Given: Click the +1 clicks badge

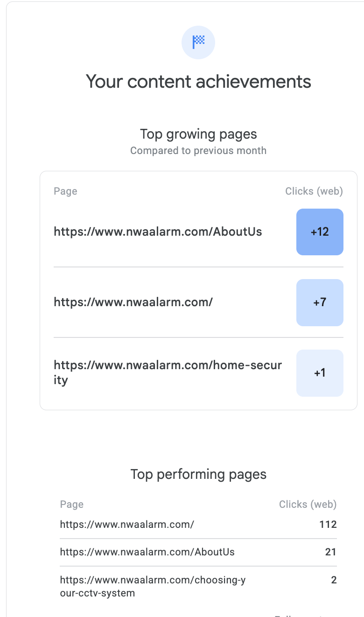Looking at the screenshot, I should [320, 373].
